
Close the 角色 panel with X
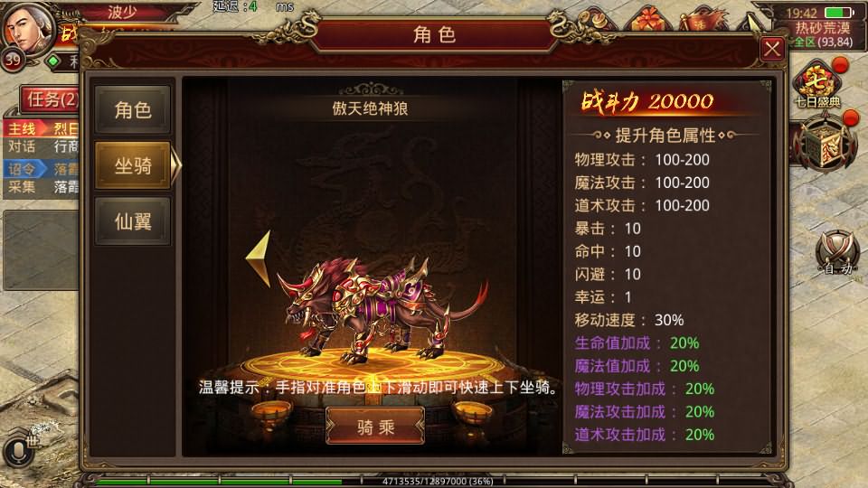(772, 49)
